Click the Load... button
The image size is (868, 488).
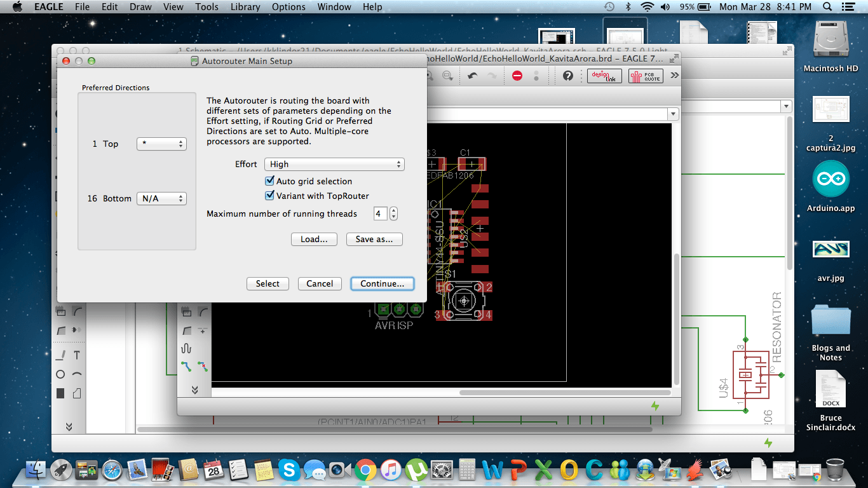[314, 239]
